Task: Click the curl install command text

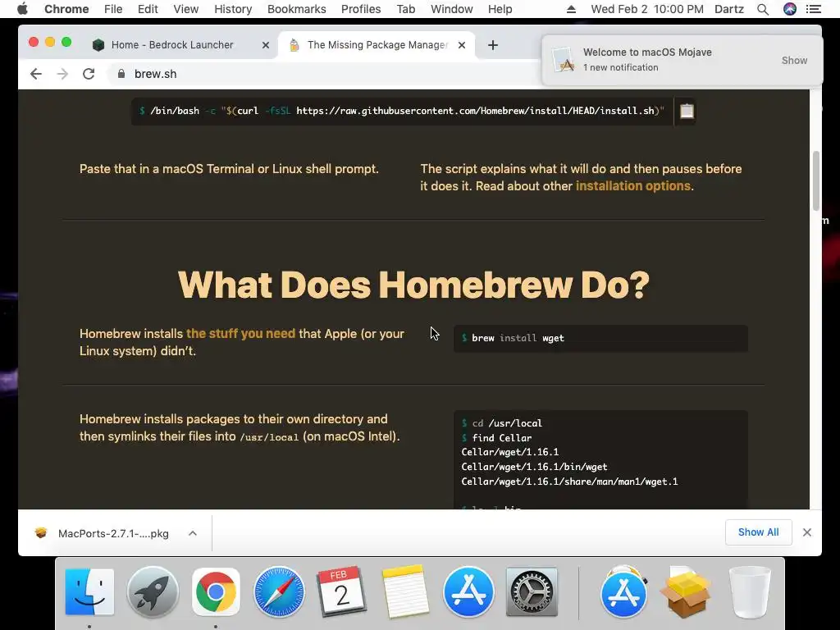Action: pos(402,111)
